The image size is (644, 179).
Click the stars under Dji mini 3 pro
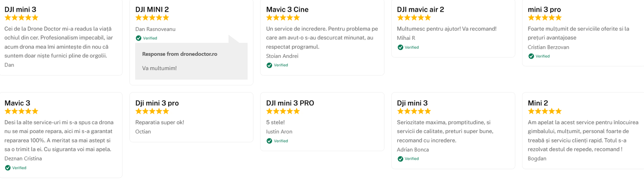pyautogui.click(x=152, y=111)
